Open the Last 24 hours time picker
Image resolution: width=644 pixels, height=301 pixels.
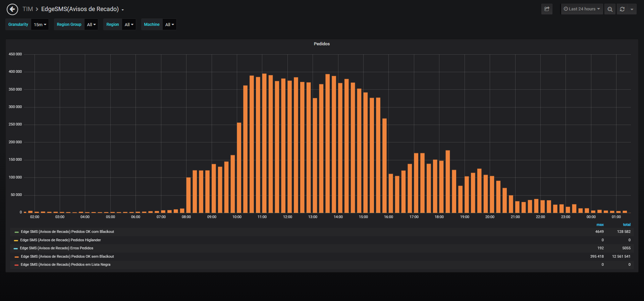click(x=582, y=9)
